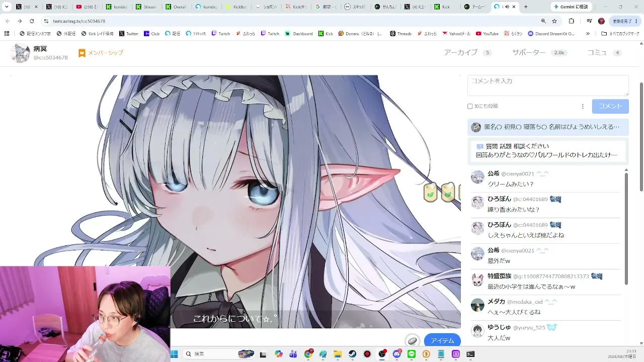Click the browser back arrow

coord(8,21)
